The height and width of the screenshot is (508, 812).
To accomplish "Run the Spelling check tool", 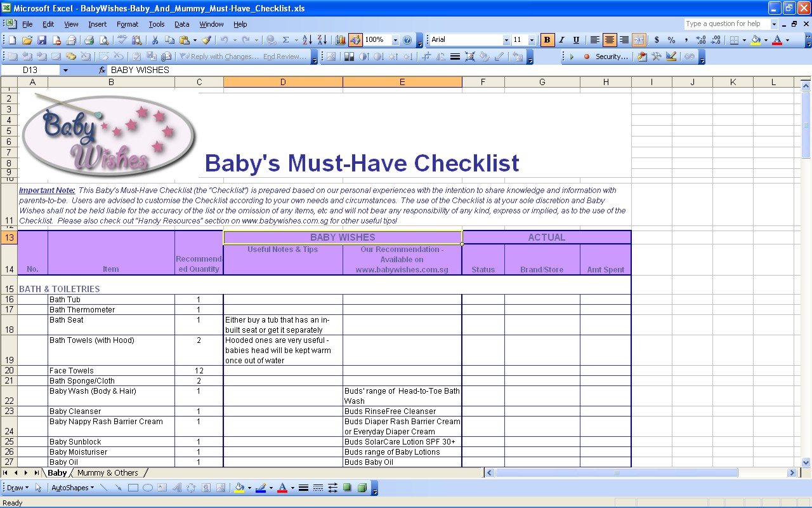I will (x=121, y=40).
